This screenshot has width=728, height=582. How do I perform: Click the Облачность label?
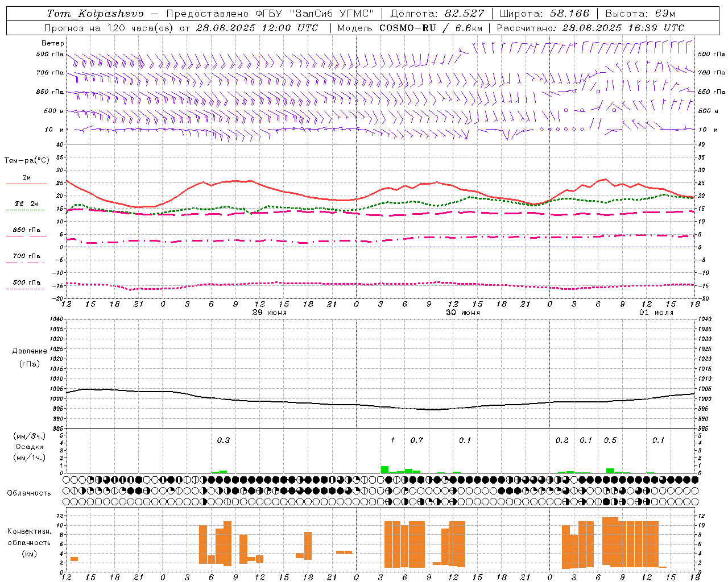tap(29, 493)
